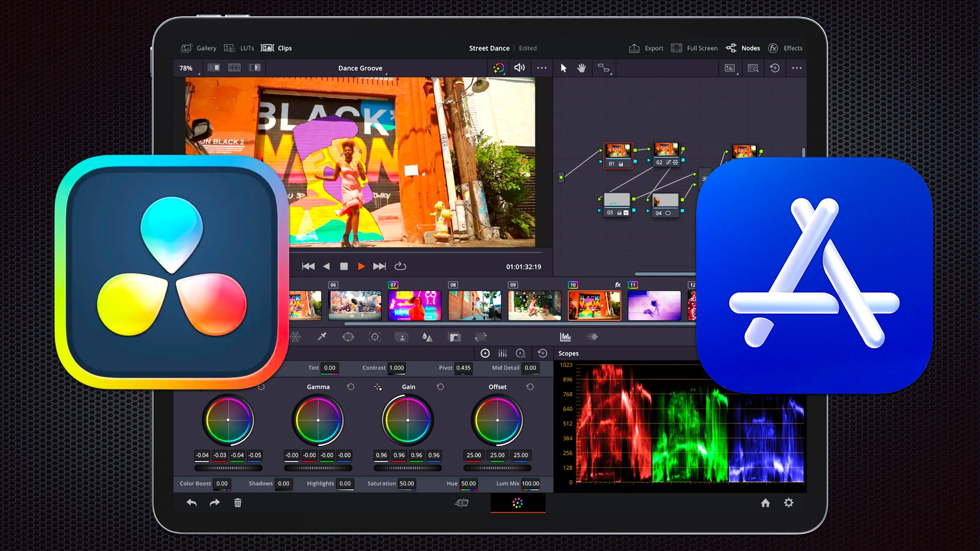980x551 pixels.
Task: Select the hand pan tool
Action: coord(581,68)
